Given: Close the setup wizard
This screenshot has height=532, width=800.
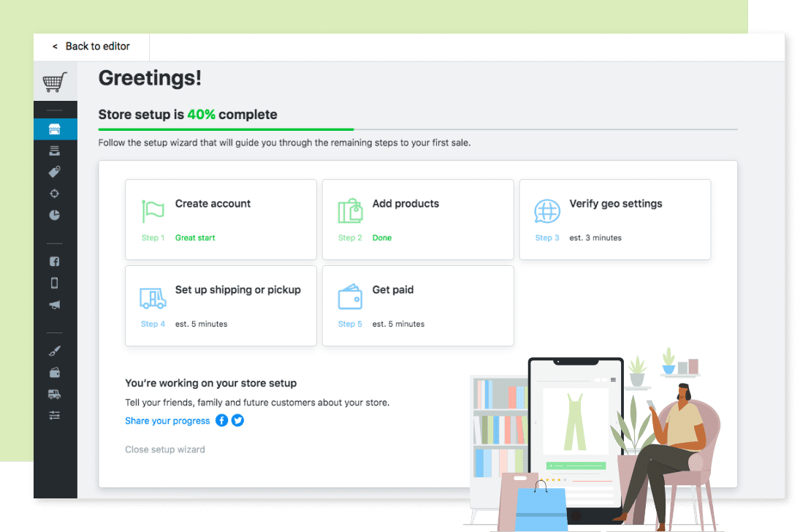Looking at the screenshot, I should coord(165,449).
